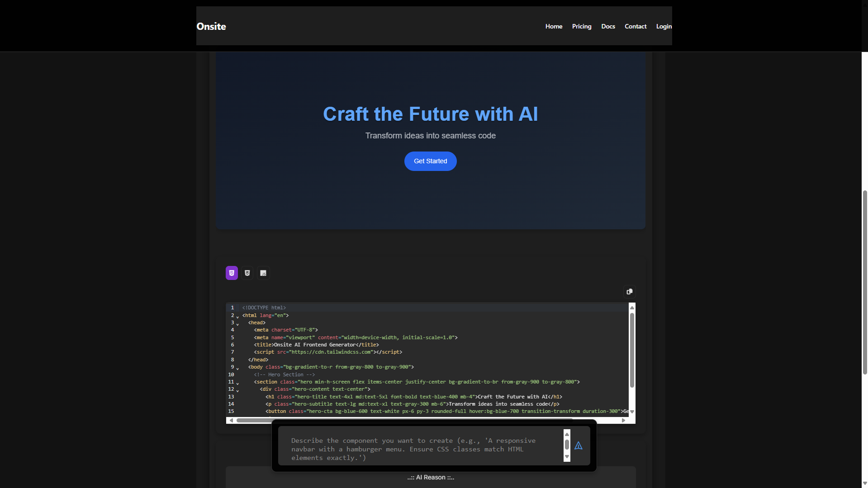
Task: Go to the Login page
Action: tap(664, 26)
